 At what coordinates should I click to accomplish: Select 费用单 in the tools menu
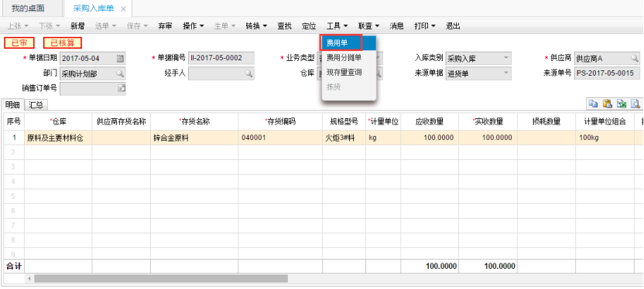348,43
